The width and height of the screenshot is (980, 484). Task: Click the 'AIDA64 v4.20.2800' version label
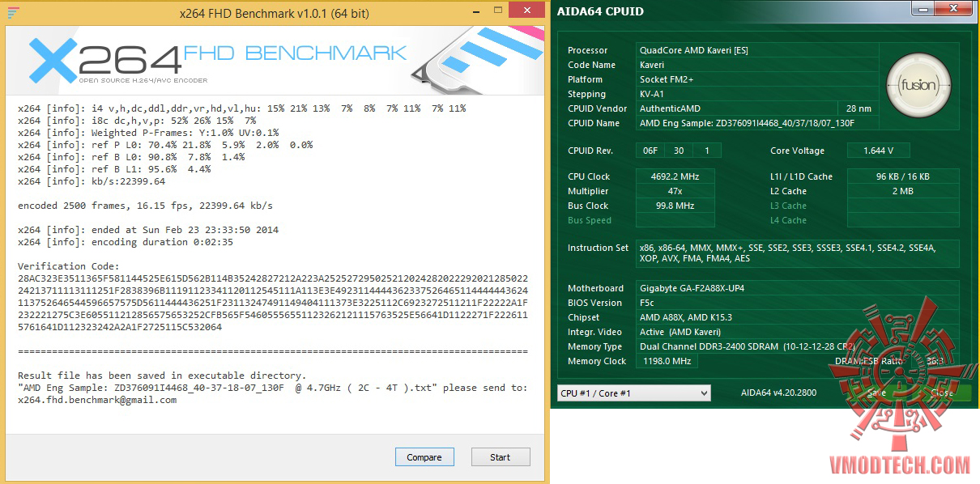[x=778, y=393]
